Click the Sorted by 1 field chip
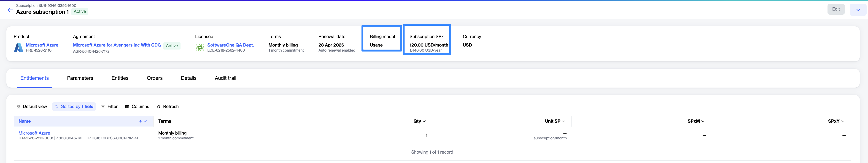The height and width of the screenshot is (163, 868). (74, 107)
